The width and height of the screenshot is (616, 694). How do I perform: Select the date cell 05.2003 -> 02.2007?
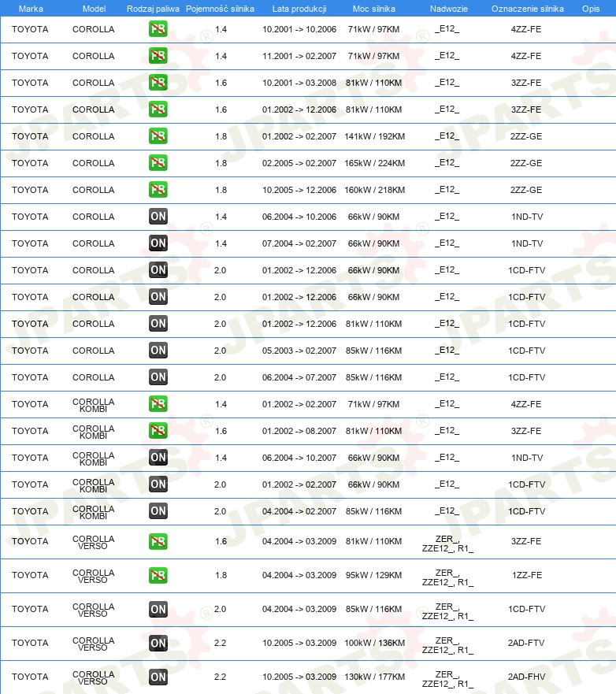299,351
